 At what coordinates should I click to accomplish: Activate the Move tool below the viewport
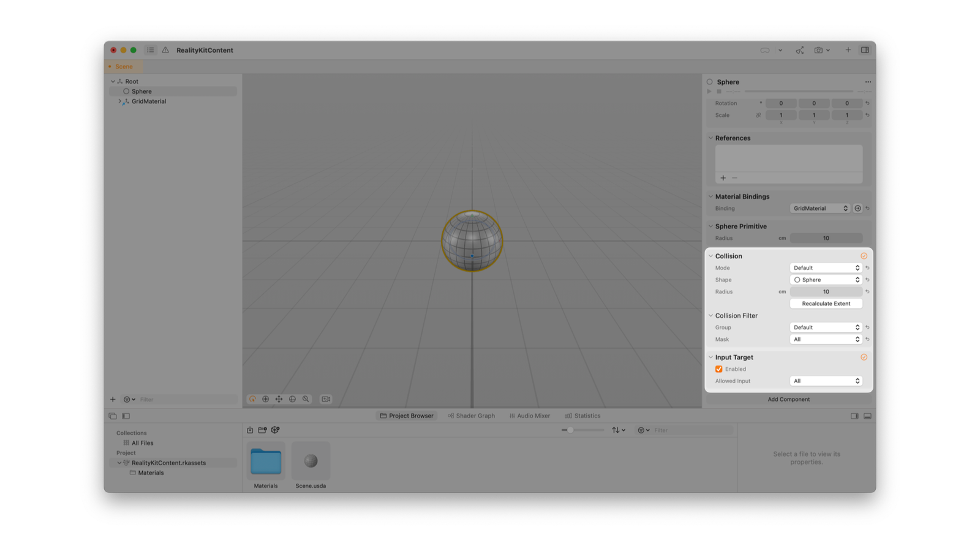tap(279, 399)
